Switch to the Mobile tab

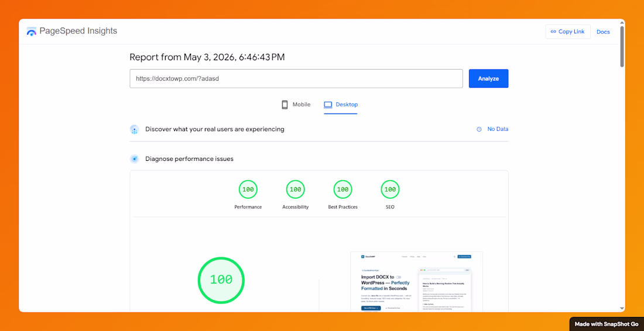[296, 105]
